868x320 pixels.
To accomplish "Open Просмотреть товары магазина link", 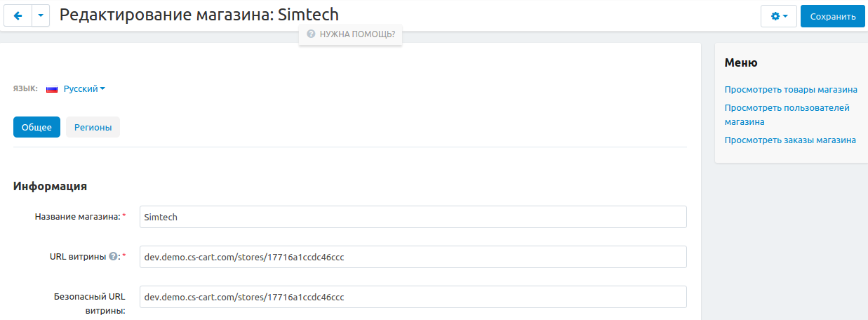I will 791,90.
